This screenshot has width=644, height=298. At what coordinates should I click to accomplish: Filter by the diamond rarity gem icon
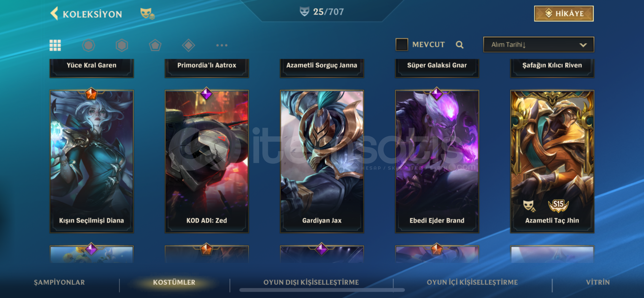click(188, 45)
